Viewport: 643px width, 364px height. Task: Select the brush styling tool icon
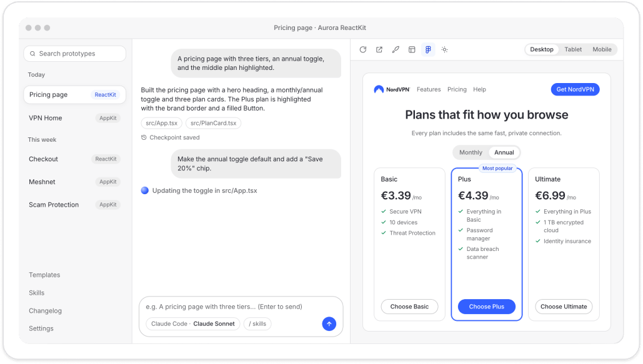[396, 49]
